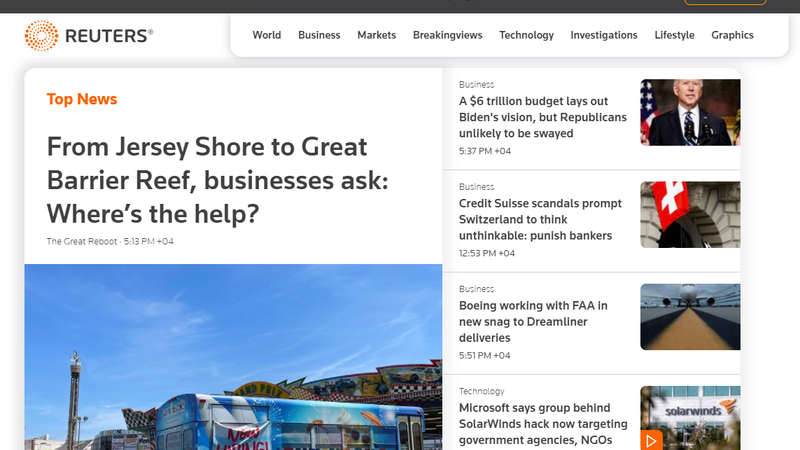
Task: Navigate to Investigations
Action: [604, 35]
